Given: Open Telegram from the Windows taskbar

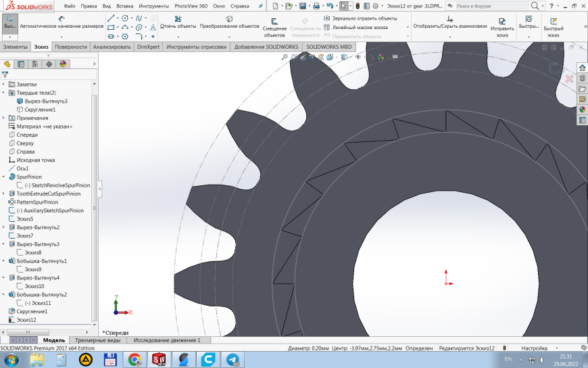Looking at the screenshot, I should click(232, 360).
